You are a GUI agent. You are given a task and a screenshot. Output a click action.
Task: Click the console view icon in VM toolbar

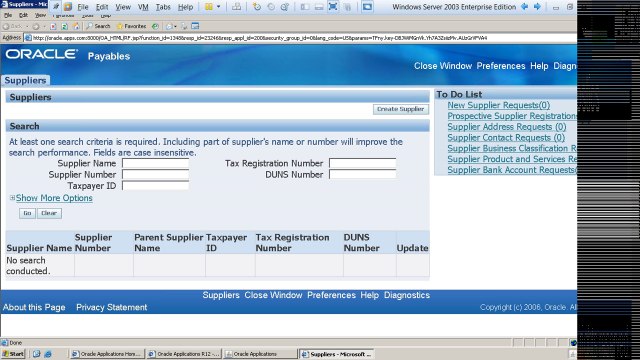[367, 7]
